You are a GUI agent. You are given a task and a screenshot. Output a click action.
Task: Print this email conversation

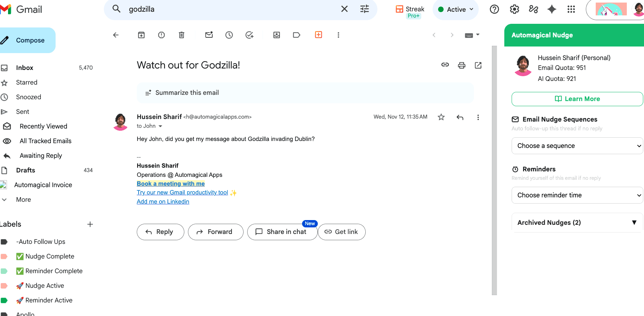462,65
